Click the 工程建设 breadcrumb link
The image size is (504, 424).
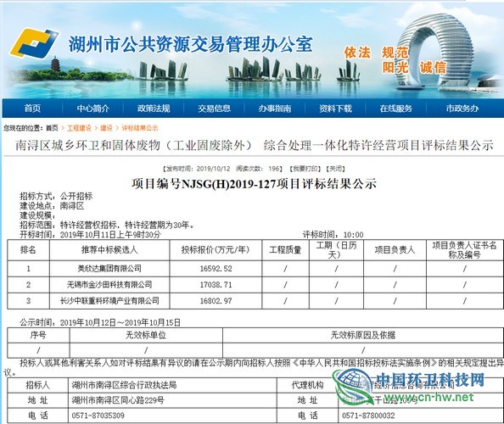coord(79,128)
